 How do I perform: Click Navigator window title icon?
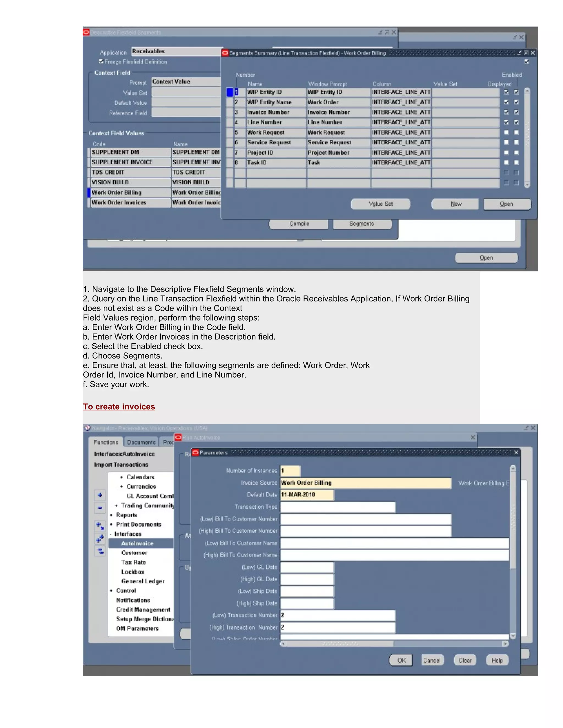(x=87, y=428)
